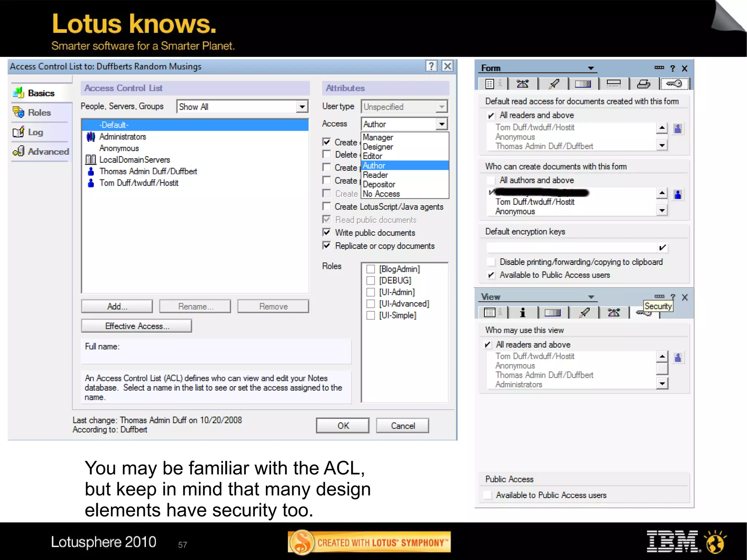Open Form Security key tab
747x560 pixels.
[674, 84]
